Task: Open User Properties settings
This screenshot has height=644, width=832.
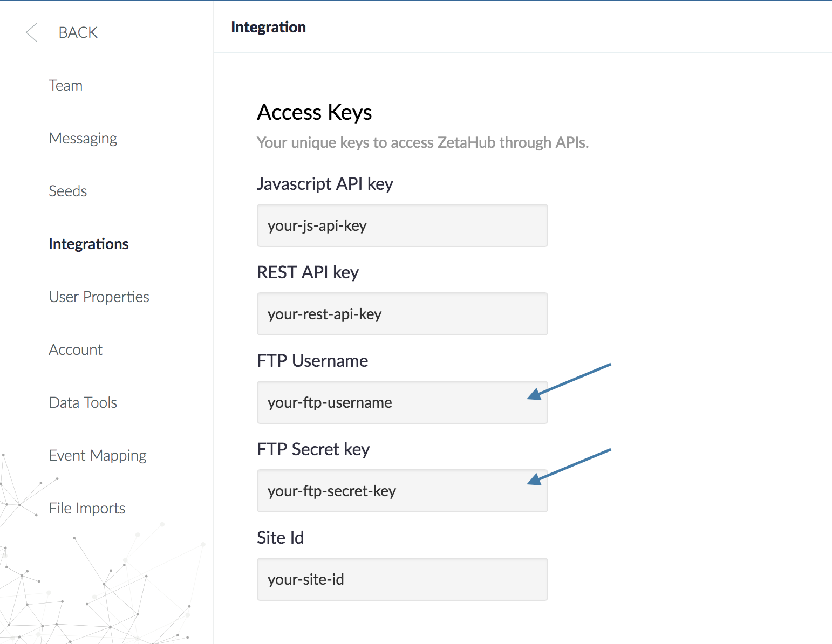Action: click(99, 297)
